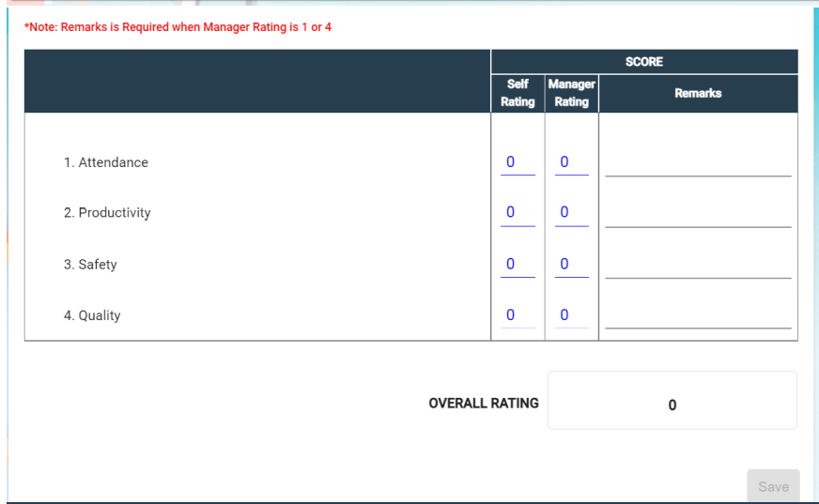
Task: Click the Manager Rating column header
Action: [571, 93]
